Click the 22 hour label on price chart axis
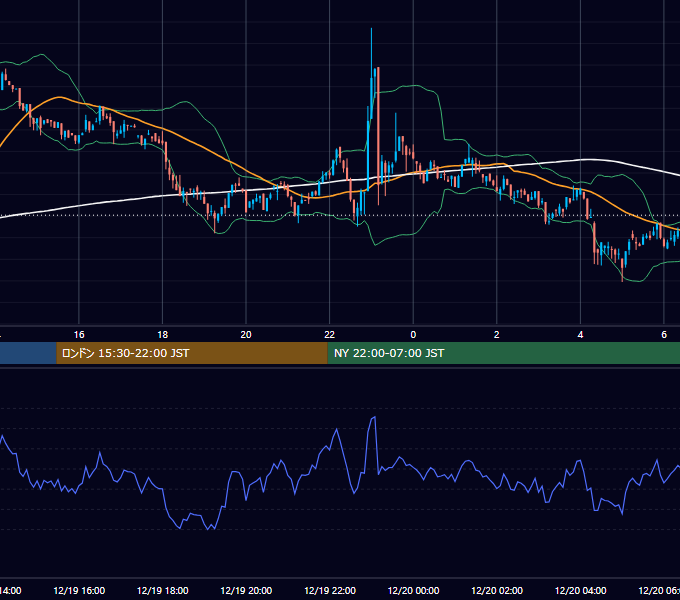680x600 pixels. tap(330, 334)
